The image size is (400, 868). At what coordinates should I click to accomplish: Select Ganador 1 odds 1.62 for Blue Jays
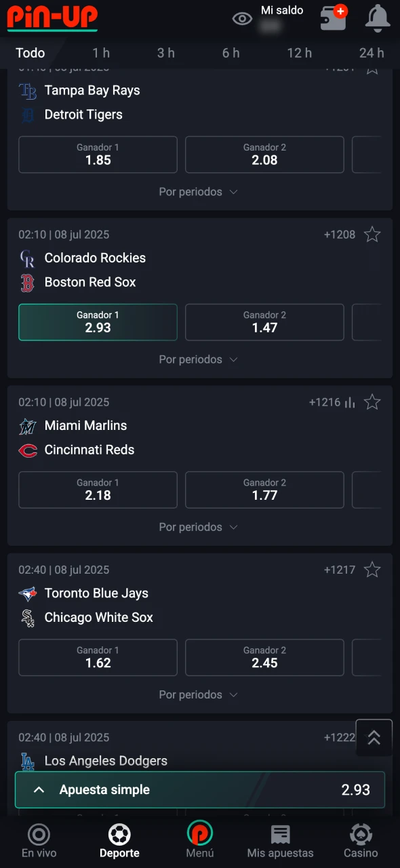click(x=98, y=657)
